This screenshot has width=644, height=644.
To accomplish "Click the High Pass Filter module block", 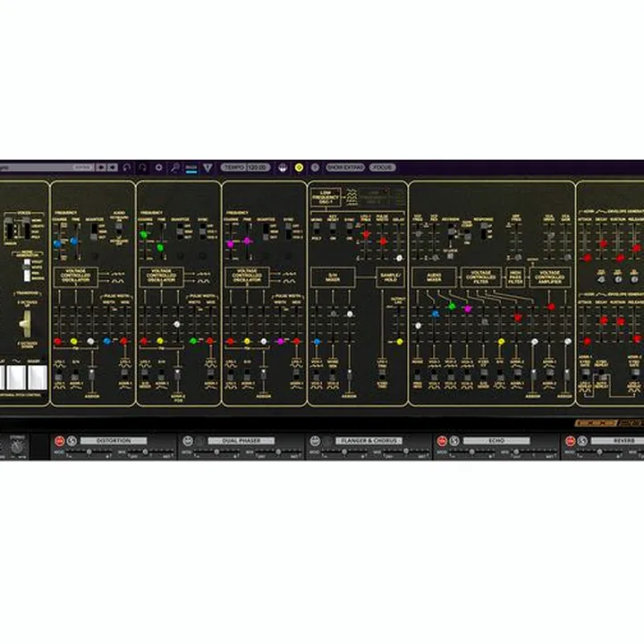I will [x=515, y=277].
